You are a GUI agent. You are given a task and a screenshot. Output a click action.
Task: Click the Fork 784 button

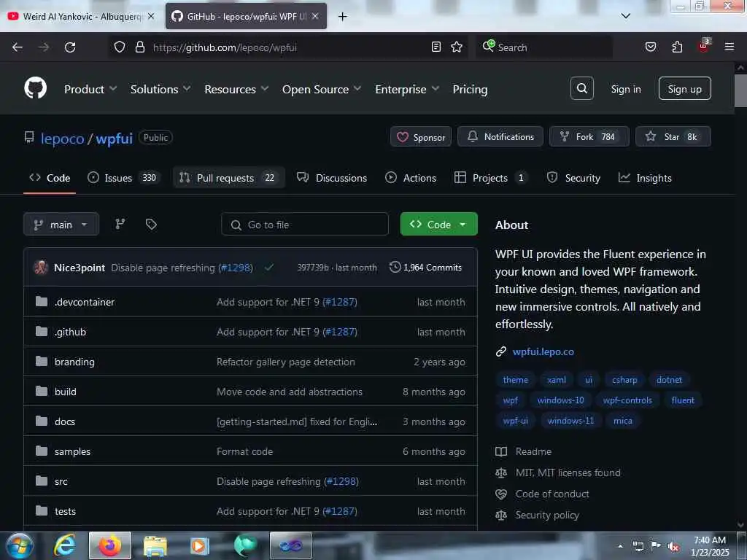[x=589, y=136]
